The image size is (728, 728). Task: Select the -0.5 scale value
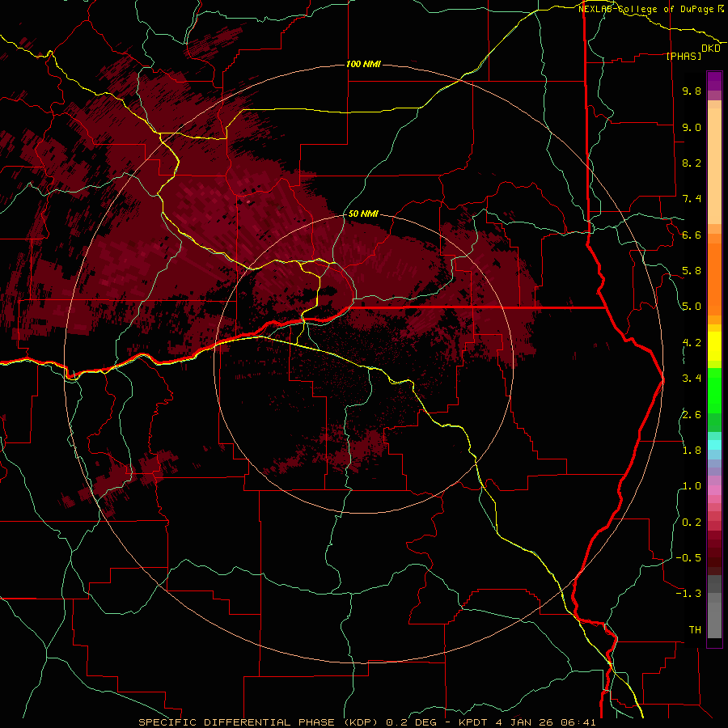point(688,558)
